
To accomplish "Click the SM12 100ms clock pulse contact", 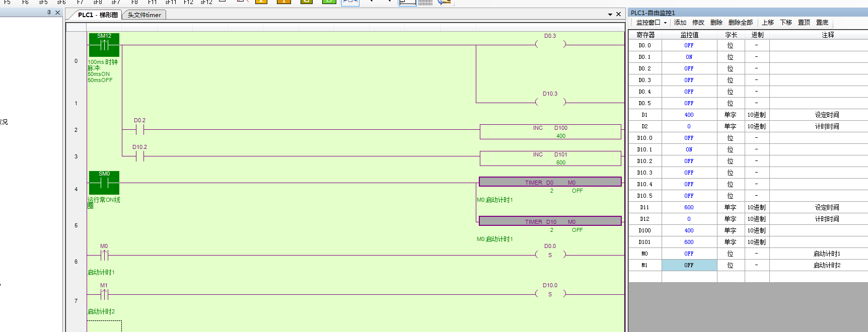I will pyautogui.click(x=104, y=45).
